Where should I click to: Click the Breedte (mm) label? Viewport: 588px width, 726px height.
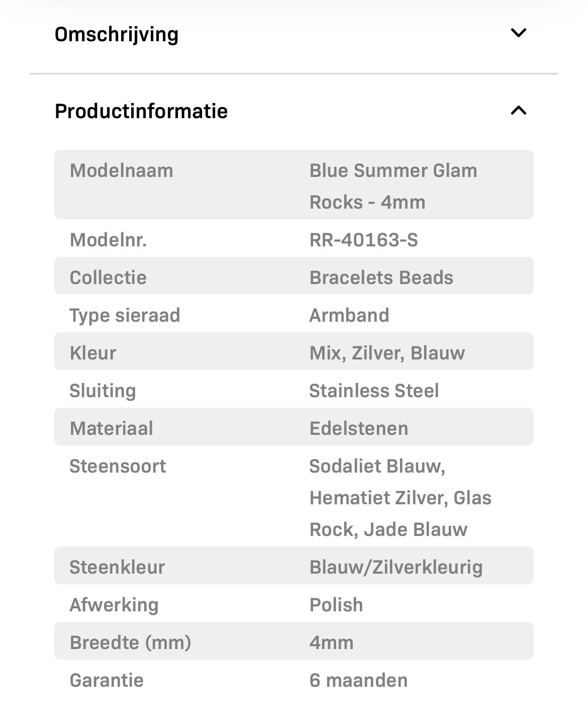tap(130, 643)
